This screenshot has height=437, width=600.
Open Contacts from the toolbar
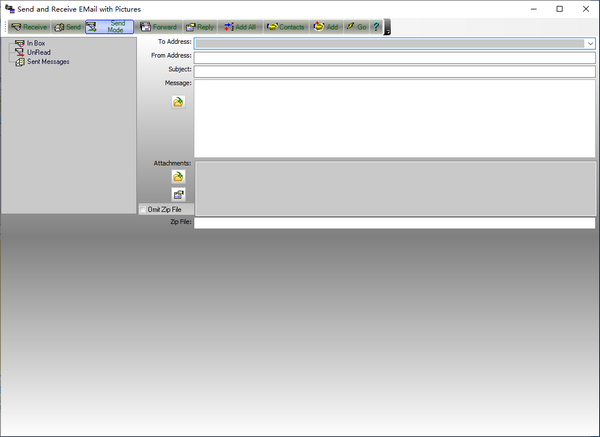click(x=286, y=27)
